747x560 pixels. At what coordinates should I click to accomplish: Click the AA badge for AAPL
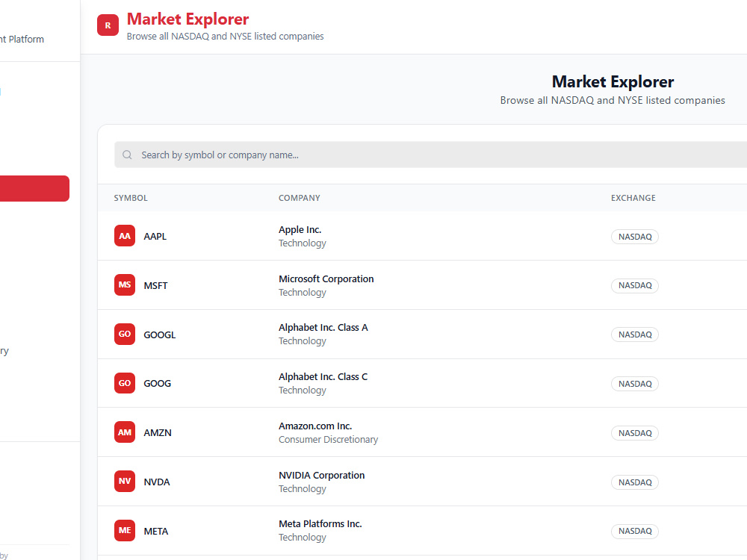(125, 236)
